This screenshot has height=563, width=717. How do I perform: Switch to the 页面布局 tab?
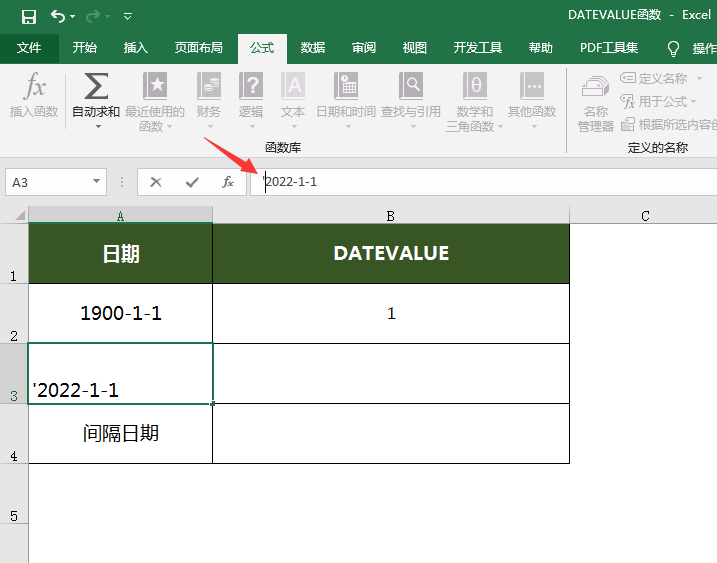click(x=198, y=48)
